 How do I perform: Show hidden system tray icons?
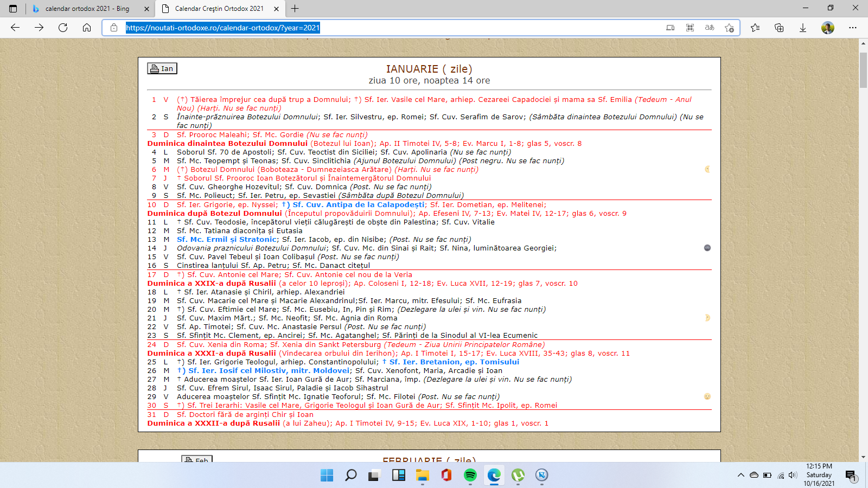pos(741,475)
